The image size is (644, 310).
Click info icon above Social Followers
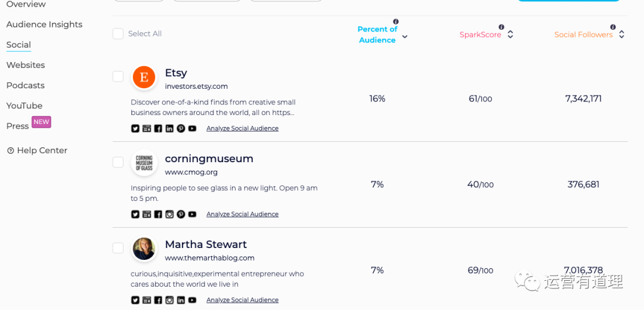coord(613,27)
